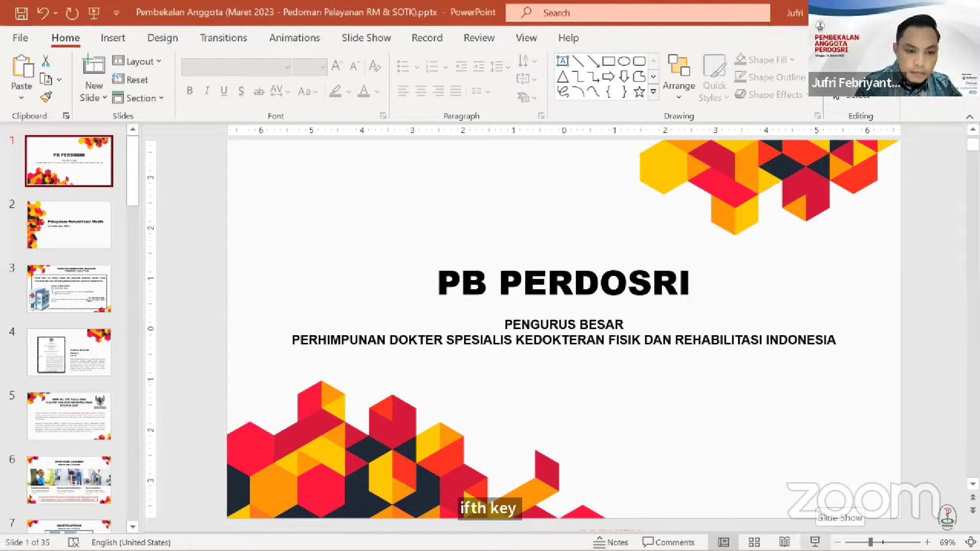Open the Section dropdown
Image resolution: width=980 pixels, height=551 pixels.
point(138,98)
